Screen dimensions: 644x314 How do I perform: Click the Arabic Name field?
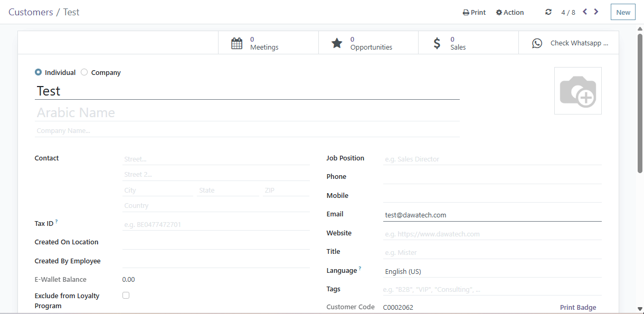point(247,112)
